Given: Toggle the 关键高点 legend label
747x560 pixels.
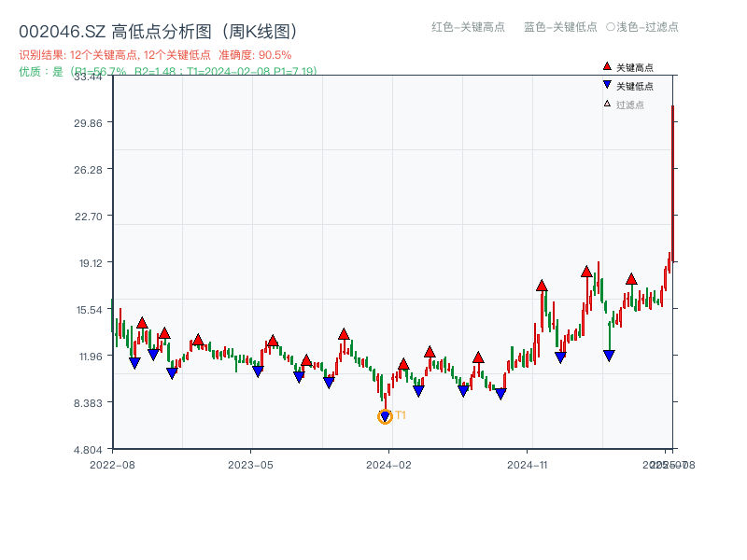Looking at the screenshot, I should 635,67.
